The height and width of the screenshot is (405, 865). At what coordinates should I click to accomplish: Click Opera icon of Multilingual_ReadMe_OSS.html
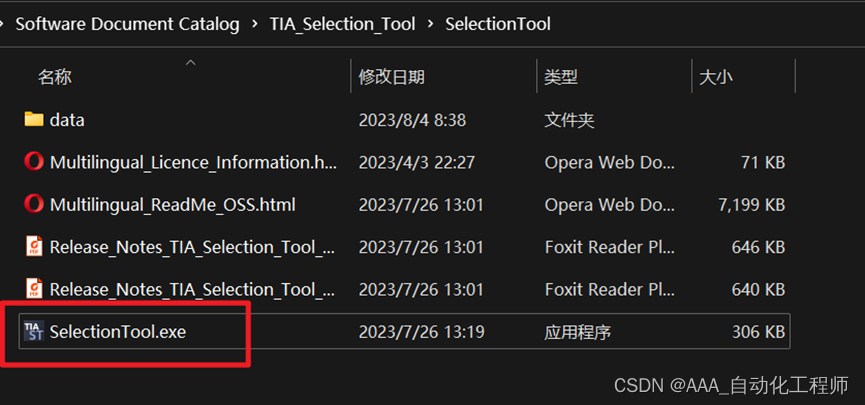[34, 205]
